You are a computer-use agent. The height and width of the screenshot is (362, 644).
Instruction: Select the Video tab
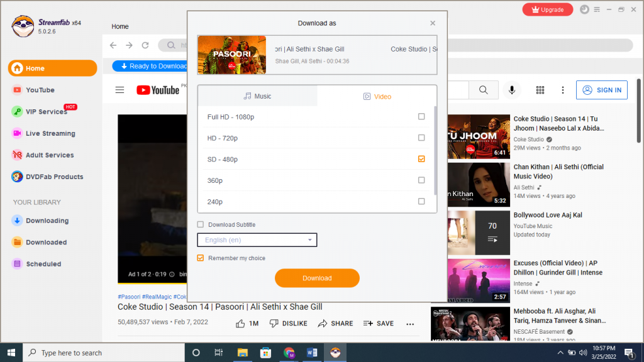[377, 96]
